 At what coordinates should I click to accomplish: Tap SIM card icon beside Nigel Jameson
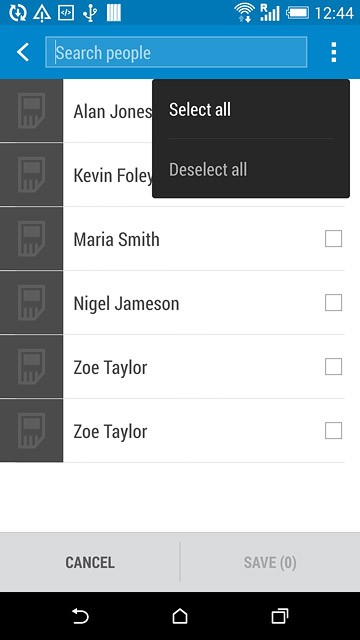coord(31,303)
